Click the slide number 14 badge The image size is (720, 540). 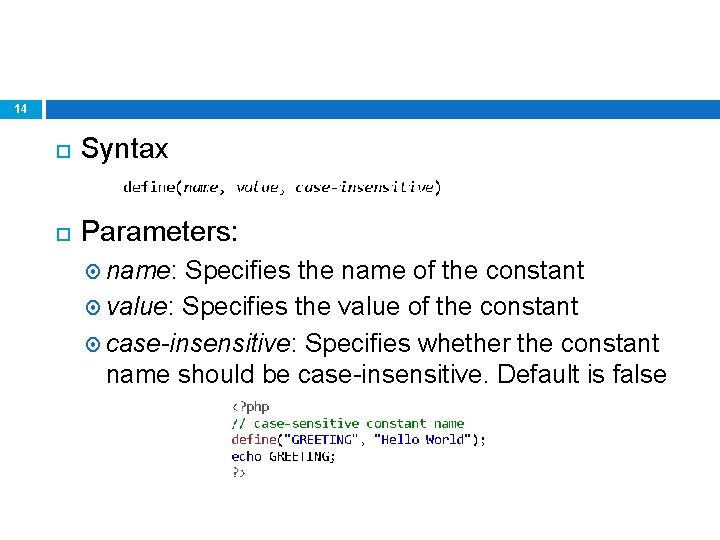pyautogui.click(x=21, y=109)
